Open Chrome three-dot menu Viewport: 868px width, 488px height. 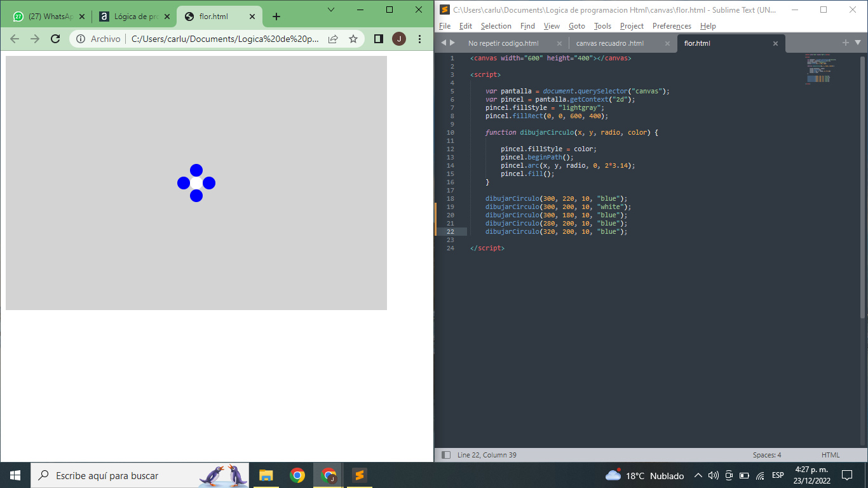[x=419, y=39]
